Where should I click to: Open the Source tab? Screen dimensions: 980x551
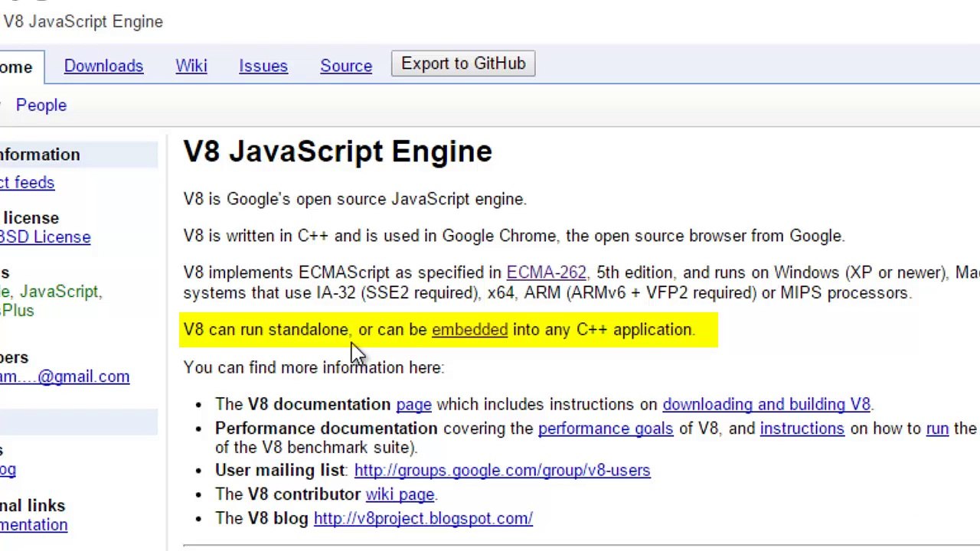(x=346, y=66)
